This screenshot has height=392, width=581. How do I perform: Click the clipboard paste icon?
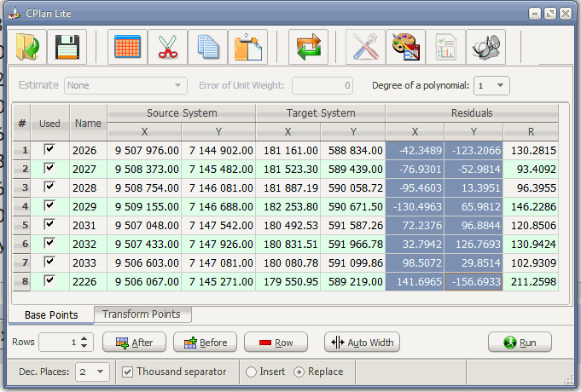pyautogui.click(x=247, y=49)
